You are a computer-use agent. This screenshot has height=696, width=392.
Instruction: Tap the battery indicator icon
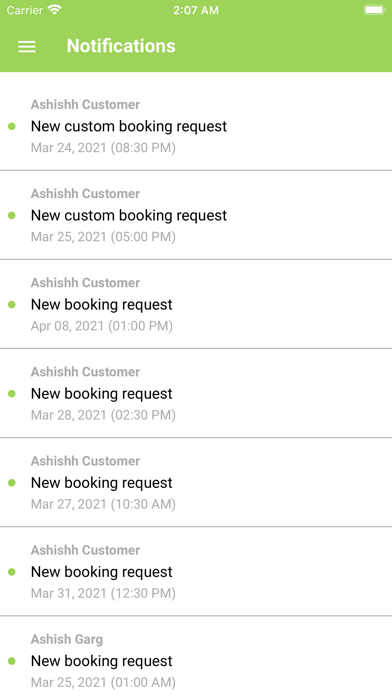374,10
